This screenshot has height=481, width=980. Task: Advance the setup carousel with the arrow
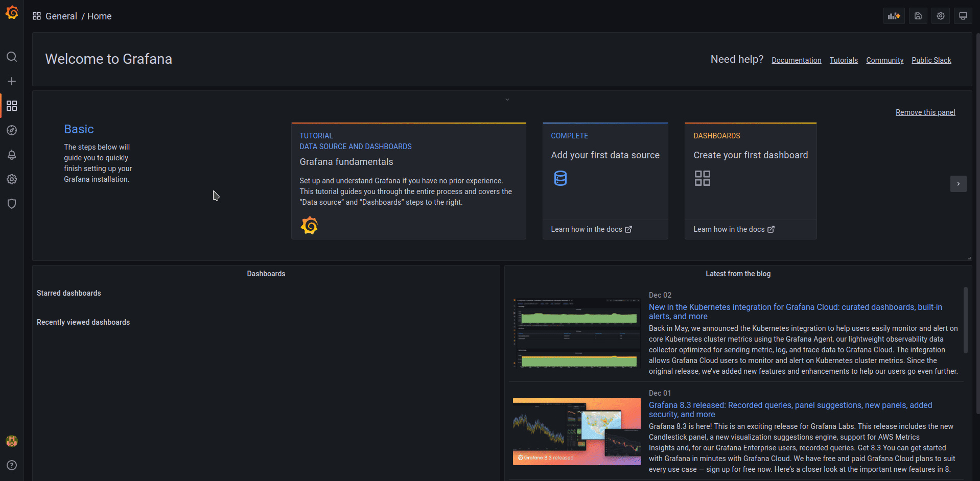pyautogui.click(x=958, y=184)
